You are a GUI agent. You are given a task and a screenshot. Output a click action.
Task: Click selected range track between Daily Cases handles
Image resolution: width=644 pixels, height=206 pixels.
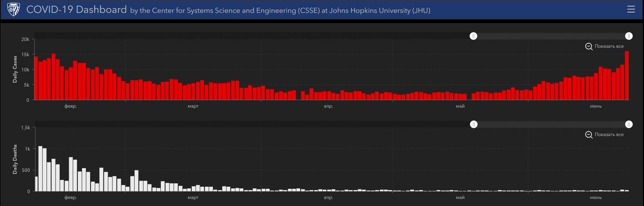(x=550, y=36)
